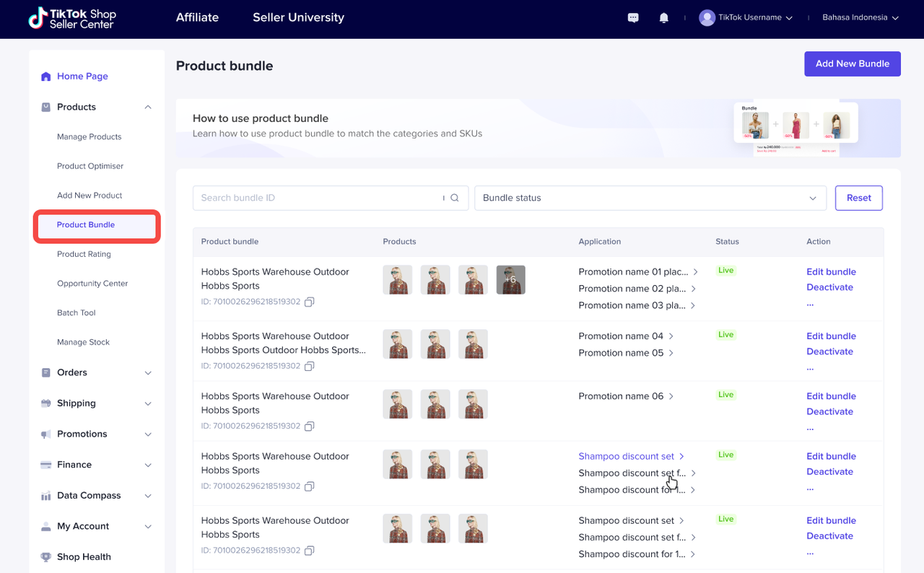Click the Add New Bundle button

(852, 64)
